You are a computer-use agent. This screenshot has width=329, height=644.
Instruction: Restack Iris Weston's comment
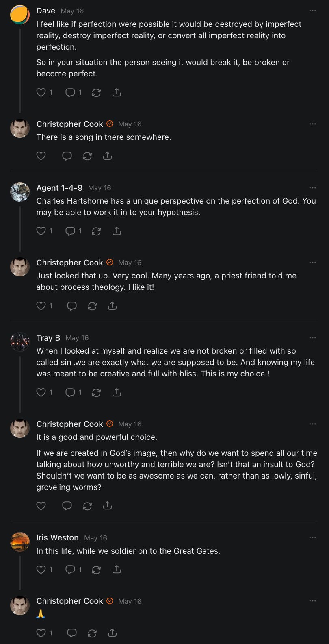point(96,570)
